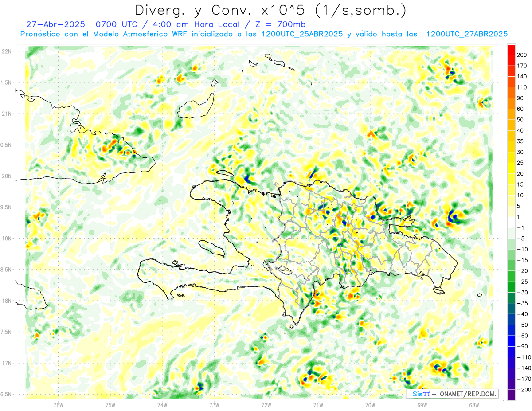Viewport: 532px width, 411px height.
Task: Click the '-5' color scale value
Action: [520, 239]
